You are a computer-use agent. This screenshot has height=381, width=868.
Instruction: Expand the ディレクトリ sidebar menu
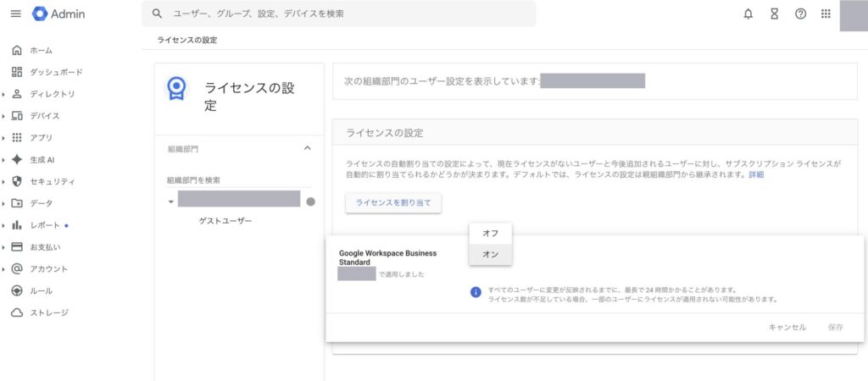click(x=5, y=94)
